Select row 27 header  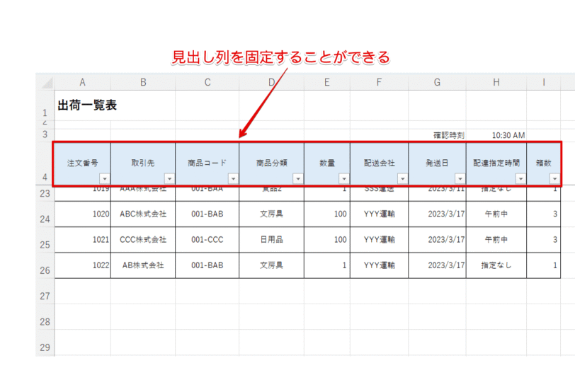[45, 292]
